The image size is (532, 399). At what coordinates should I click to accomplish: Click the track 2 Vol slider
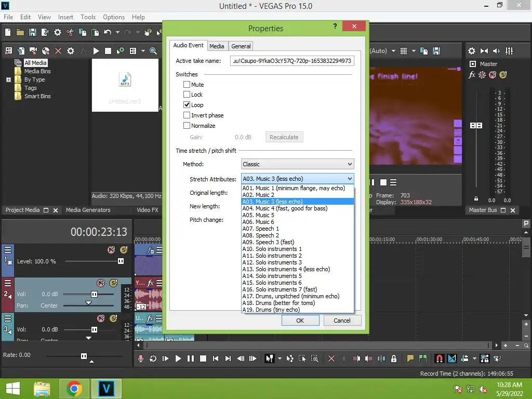click(95, 294)
